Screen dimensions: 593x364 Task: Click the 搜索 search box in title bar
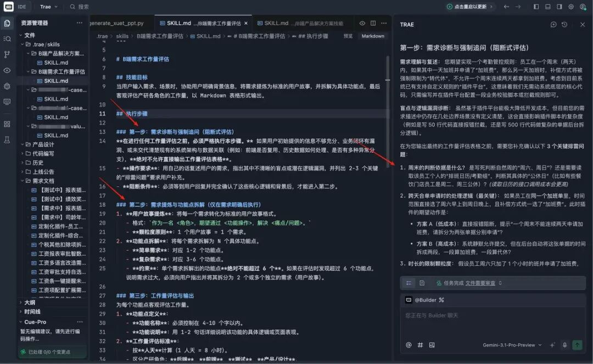click(80, 7)
